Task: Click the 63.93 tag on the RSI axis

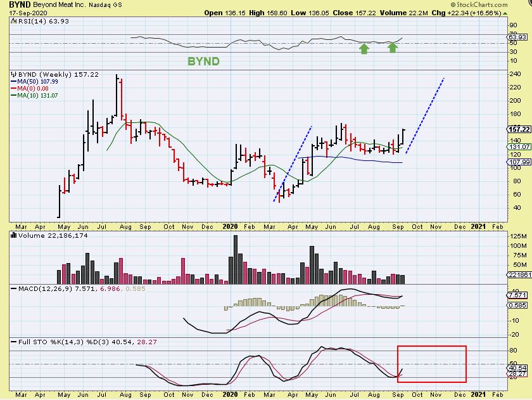Action: [518, 37]
